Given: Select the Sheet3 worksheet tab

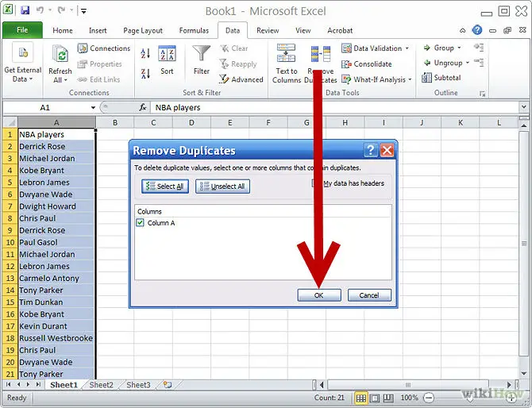Looking at the screenshot, I should tap(138, 385).
